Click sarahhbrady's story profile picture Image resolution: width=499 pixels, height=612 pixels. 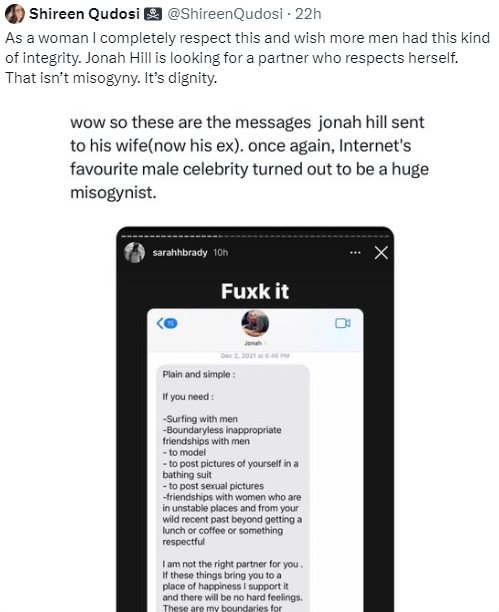(x=134, y=253)
